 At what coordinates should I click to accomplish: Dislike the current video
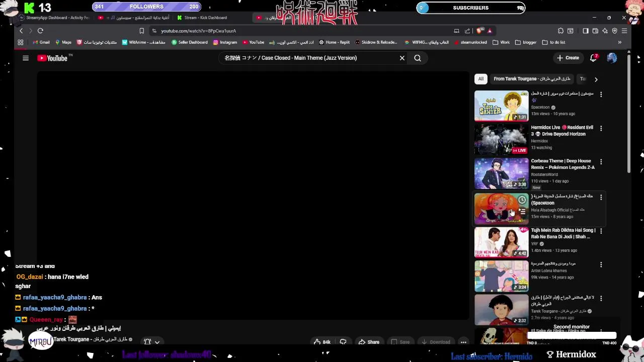[343, 342]
